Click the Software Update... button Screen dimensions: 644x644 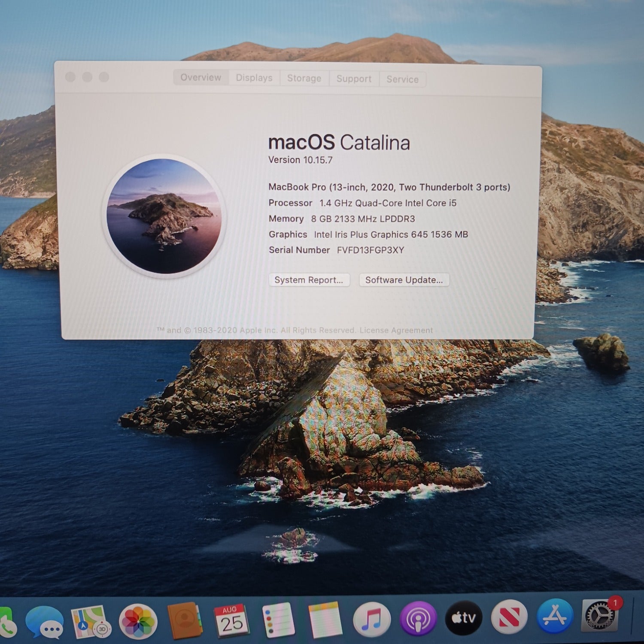click(x=404, y=280)
